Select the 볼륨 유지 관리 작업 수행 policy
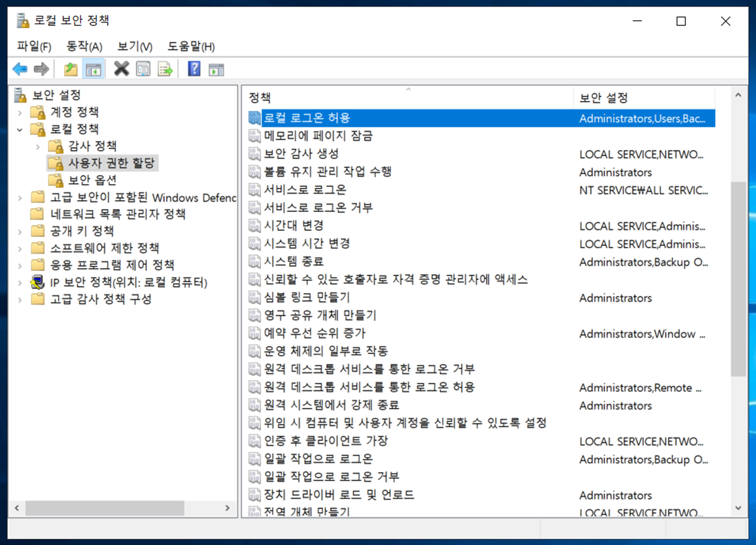Viewport: 756px width, 545px height. (328, 171)
